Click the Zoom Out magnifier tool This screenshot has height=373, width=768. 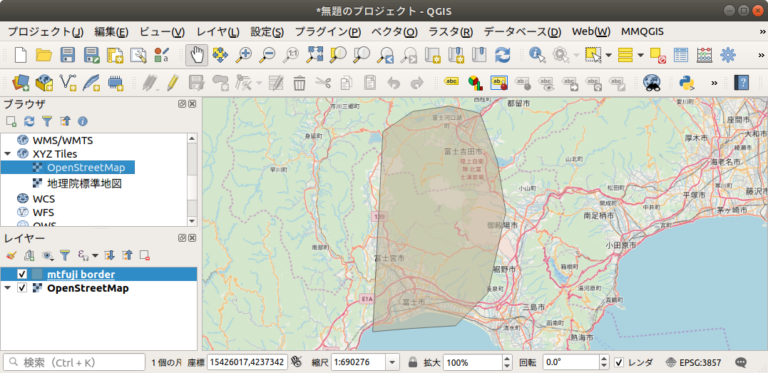point(267,54)
